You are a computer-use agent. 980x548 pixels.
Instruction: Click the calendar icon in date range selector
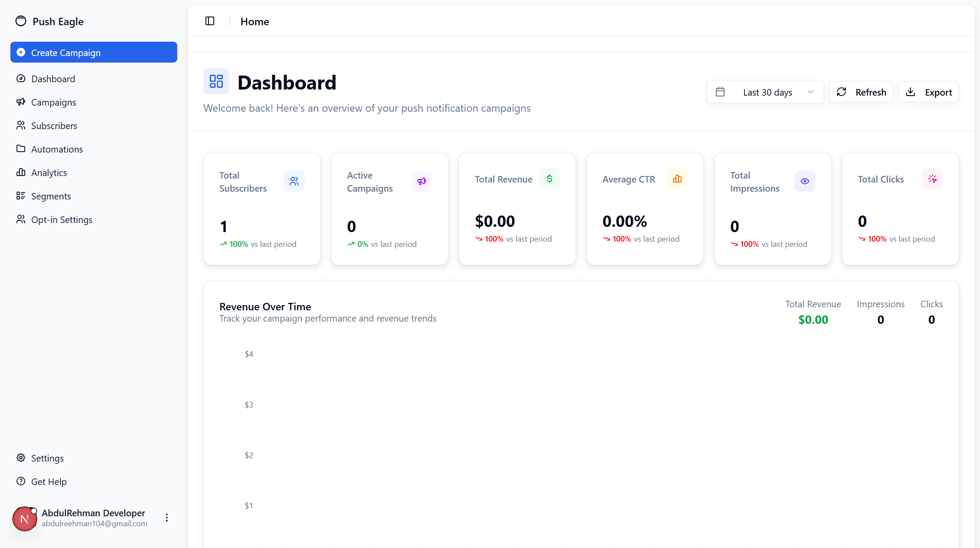pos(721,92)
